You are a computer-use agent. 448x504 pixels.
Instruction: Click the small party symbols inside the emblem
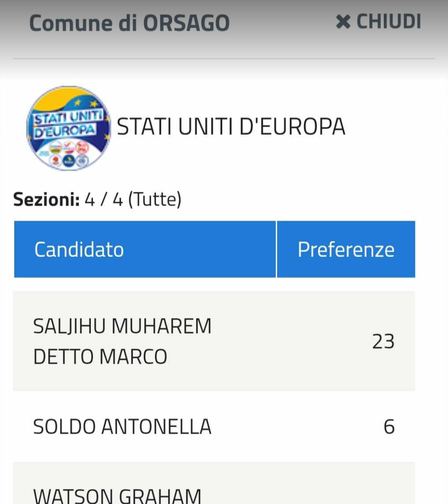tap(69, 153)
